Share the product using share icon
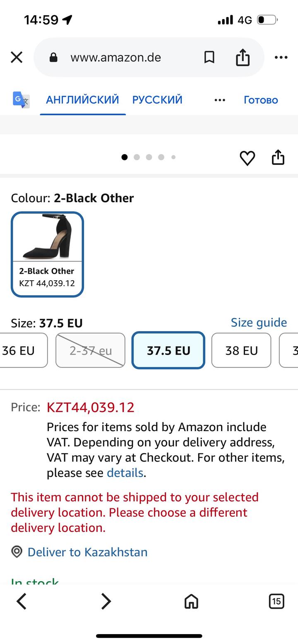298x644 pixels. point(278,157)
